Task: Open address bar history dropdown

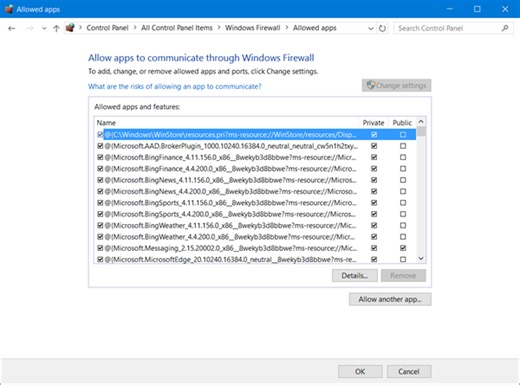Action: click(x=371, y=29)
